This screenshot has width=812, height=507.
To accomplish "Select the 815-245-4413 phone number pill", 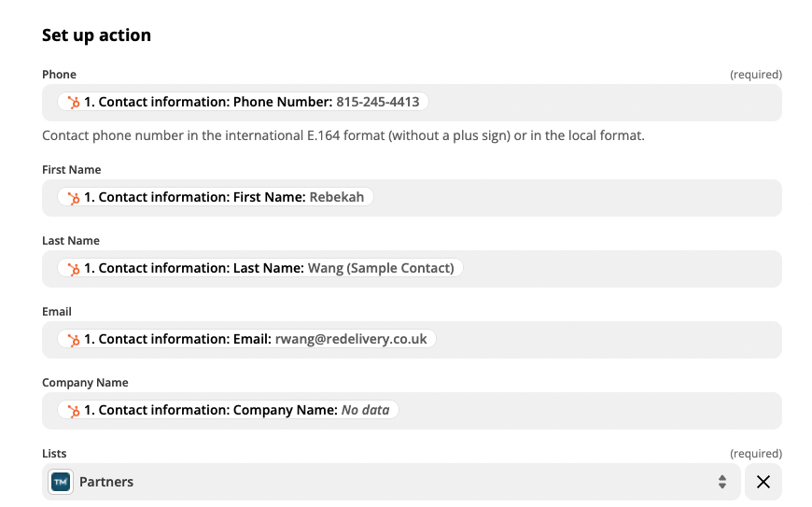I will 243,102.
